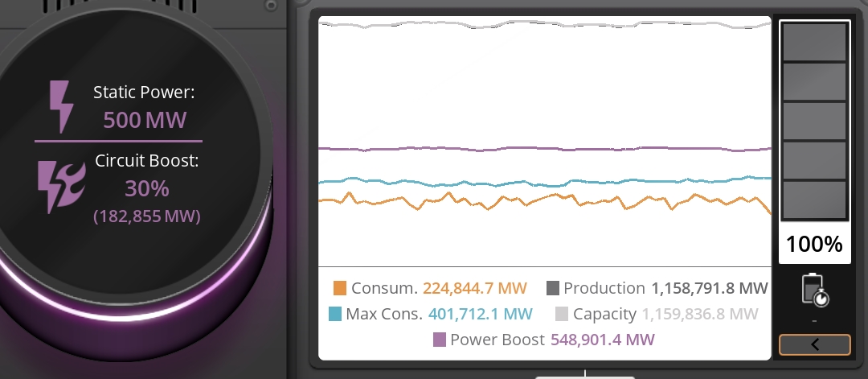Select the 1,158,791.8 MW production value
This screenshot has height=379, width=868.
[710, 288]
